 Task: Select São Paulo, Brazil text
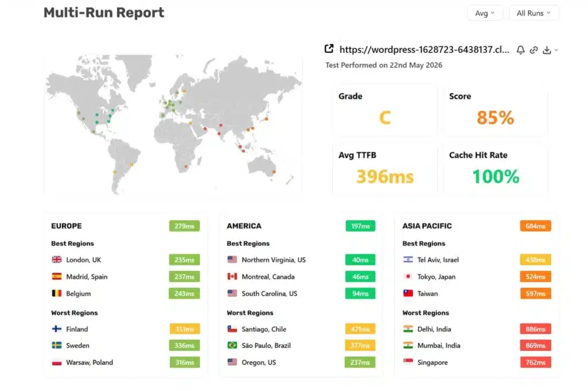[266, 346]
